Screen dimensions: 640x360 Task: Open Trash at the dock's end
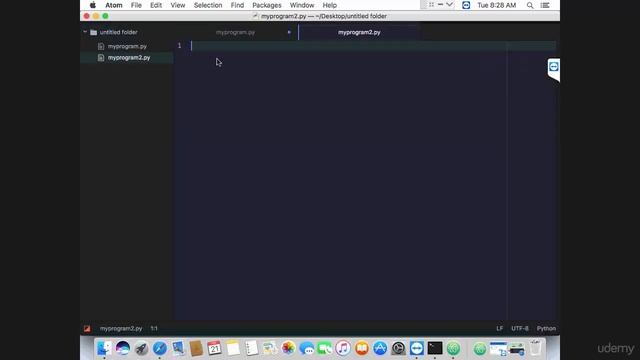coord(536,348)
